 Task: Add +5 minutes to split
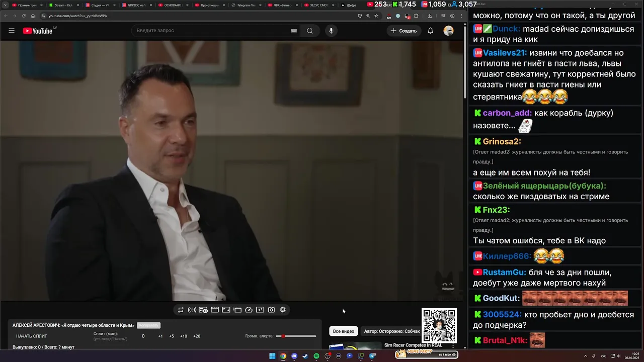(x=172, y=336)
